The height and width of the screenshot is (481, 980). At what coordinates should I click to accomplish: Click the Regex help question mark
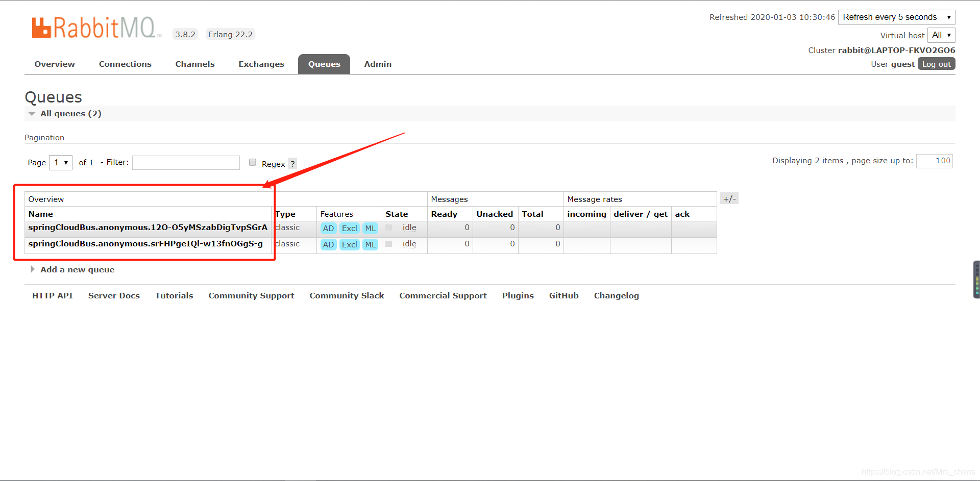[x=292, y=164]
